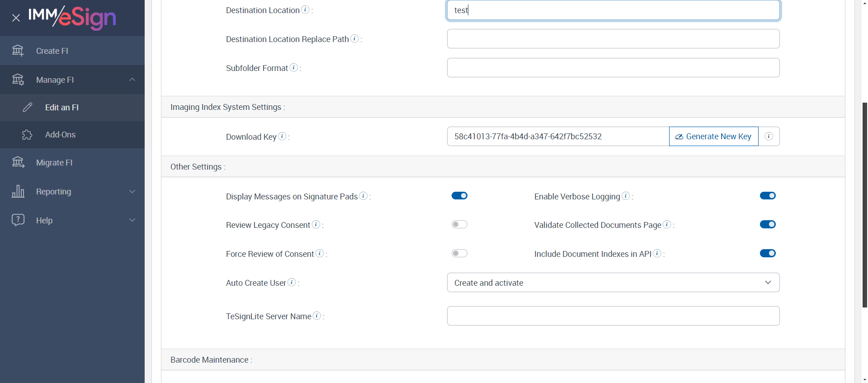The image size is (868, 383).
Task: Turn off Enable Verbose Logging switch
Action: coord(768,196)
